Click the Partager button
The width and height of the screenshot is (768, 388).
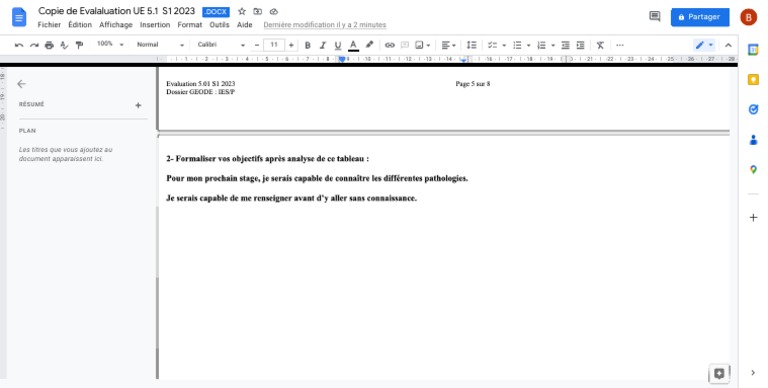coord(700,17)
